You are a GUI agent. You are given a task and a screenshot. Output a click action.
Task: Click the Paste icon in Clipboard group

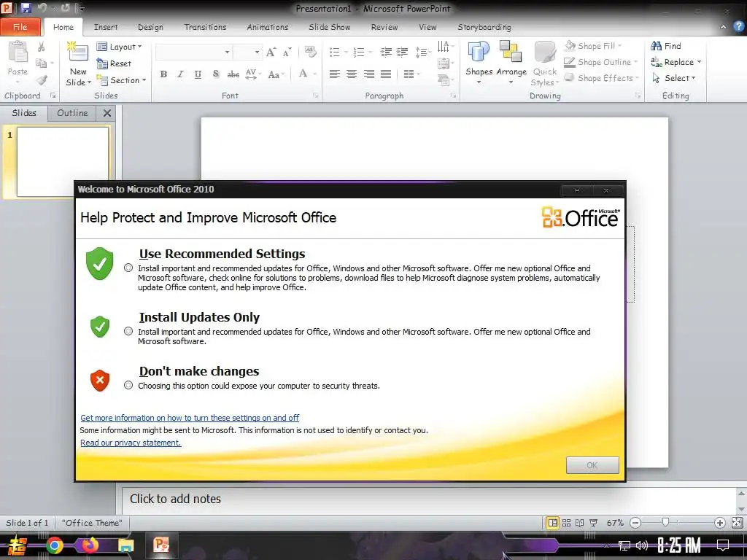18,52
